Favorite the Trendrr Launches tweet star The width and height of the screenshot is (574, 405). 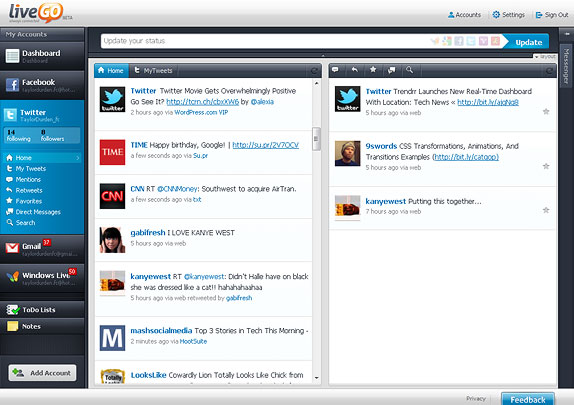[x=546, y=112]
